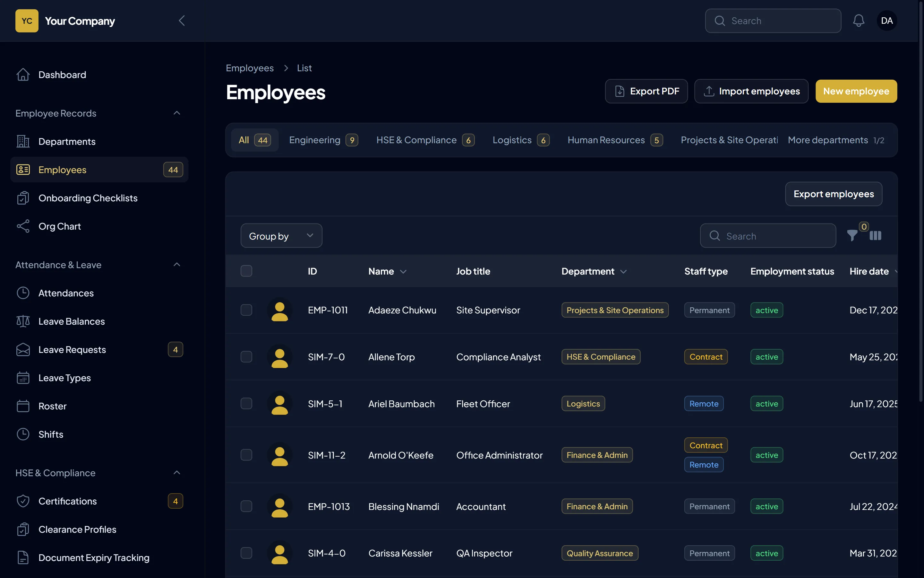Open Certifications page

pyautogui.click(x=99, y=501)
